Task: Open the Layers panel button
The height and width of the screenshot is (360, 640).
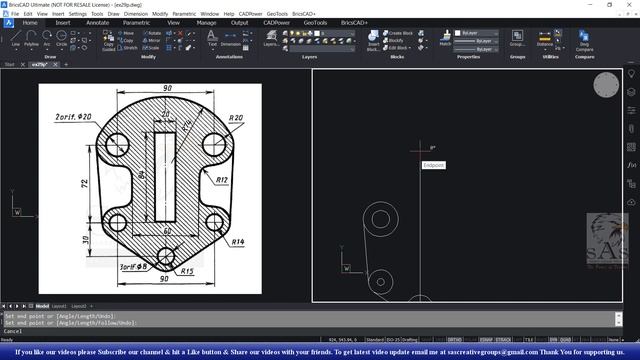Action: point(271,38)
